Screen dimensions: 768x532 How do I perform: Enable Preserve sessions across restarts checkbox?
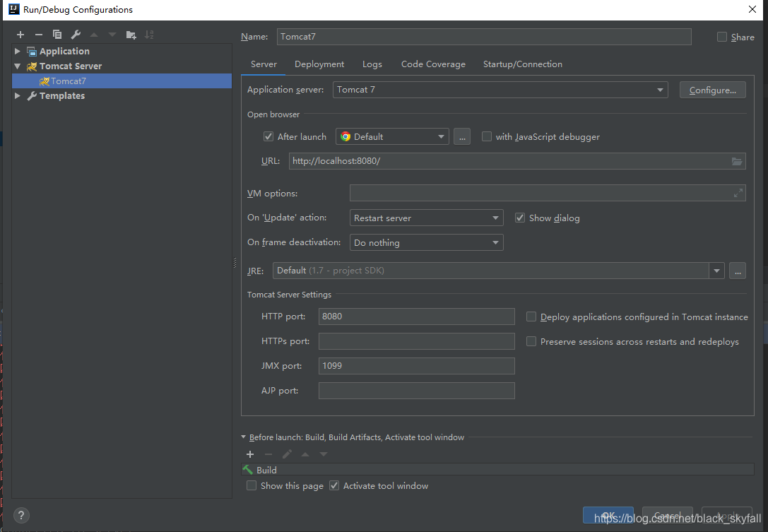(x=531, y=341)
